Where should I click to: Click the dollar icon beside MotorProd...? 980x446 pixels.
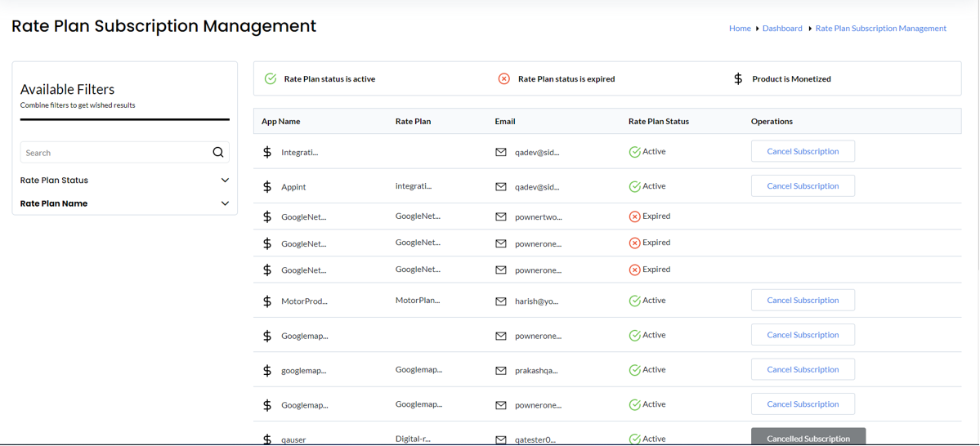[x=267, y=301]
